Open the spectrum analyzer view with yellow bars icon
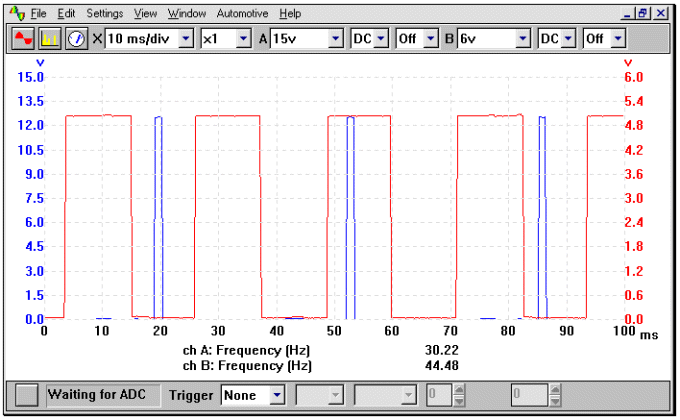The image size is (680, 420). click(x=49, y=39)
